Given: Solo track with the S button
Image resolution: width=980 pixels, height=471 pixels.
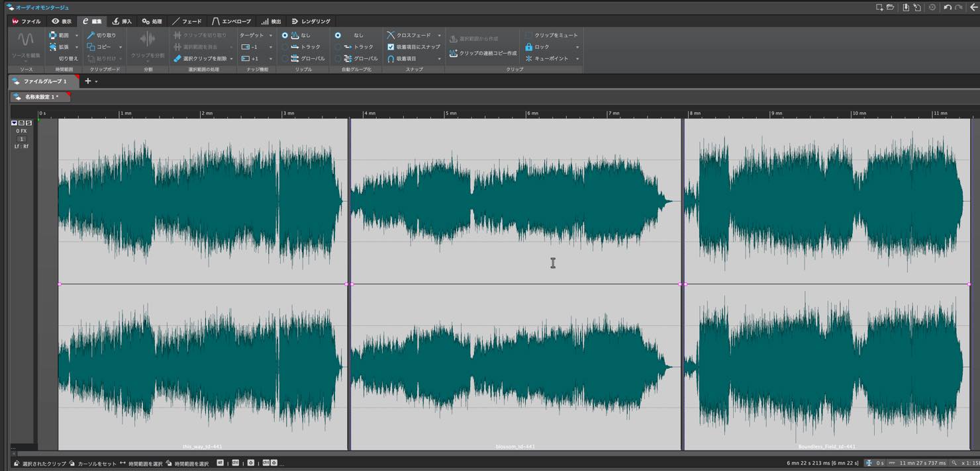Looking at the screenshot, I should pos(28,123).
